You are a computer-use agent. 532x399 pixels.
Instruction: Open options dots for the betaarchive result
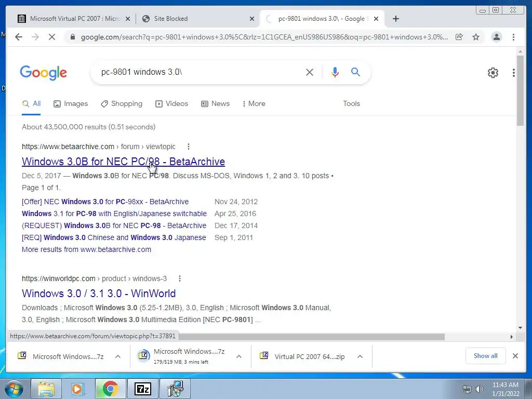pyautogui.click(x=188, y=147)
